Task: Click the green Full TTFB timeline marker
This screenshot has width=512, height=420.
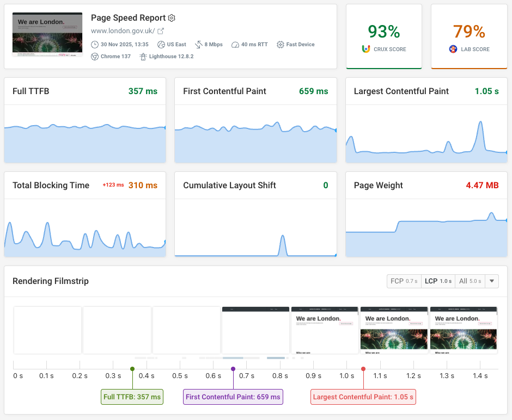Action: 132,368
